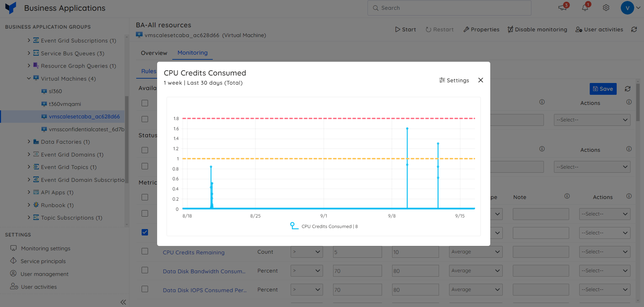644x307 pixels.
Task: Select the Rules sub-tab
Action: [x=149, y=71]
